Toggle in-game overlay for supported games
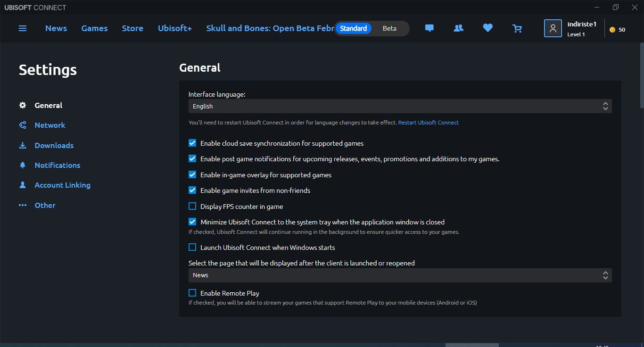Viewport: 644px width, 347px height. click(192, 174)
